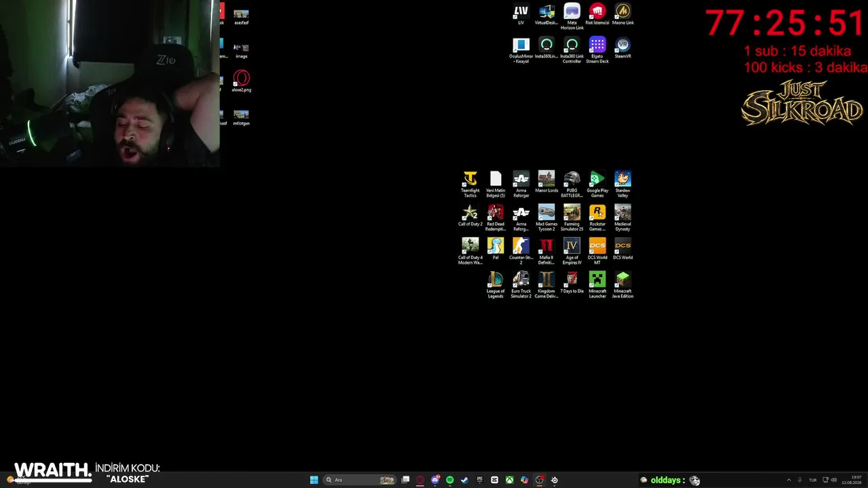
Task: Select the Arma Reforger icon beside Manor Lords
Action: pos(521,184)
